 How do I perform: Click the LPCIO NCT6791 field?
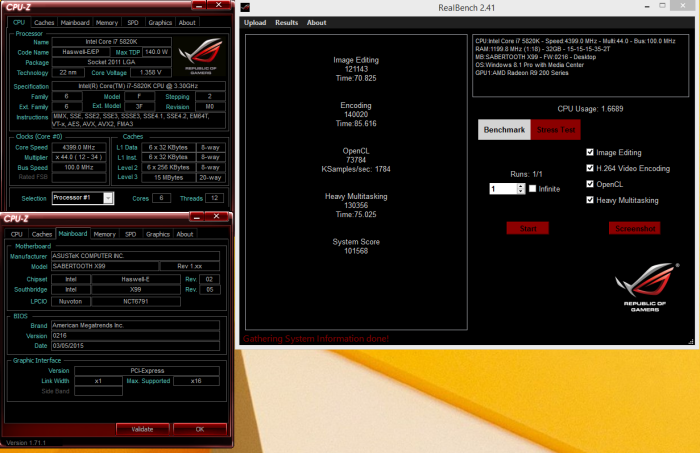[136, 302]
